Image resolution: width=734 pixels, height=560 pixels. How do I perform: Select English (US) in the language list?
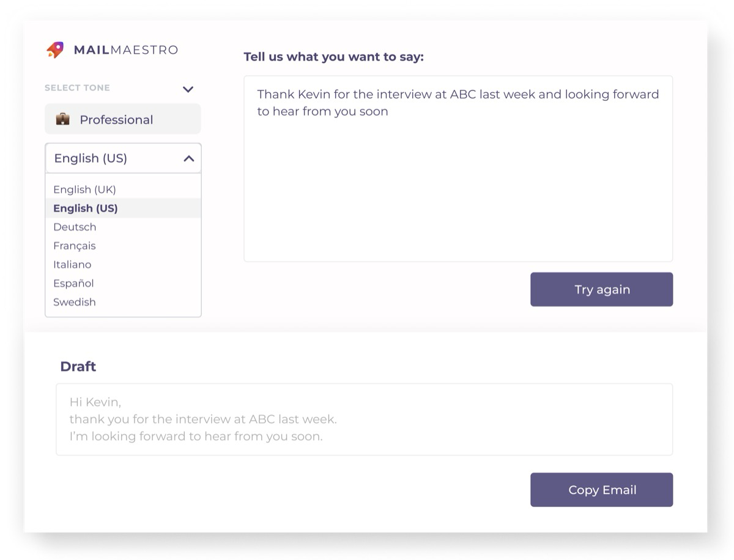[x=86, y=208]
